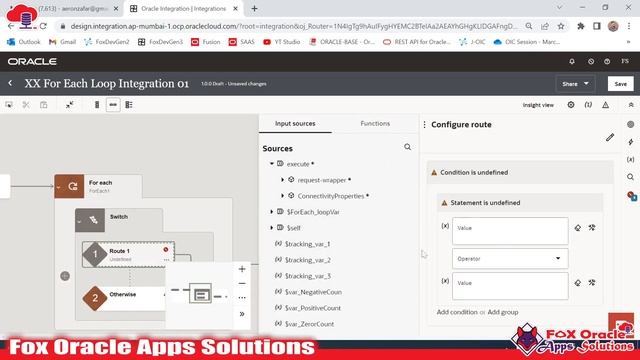Select the Otherwise route node
Image resolution: width=640 pixels, height=360 pixels.
124,298
